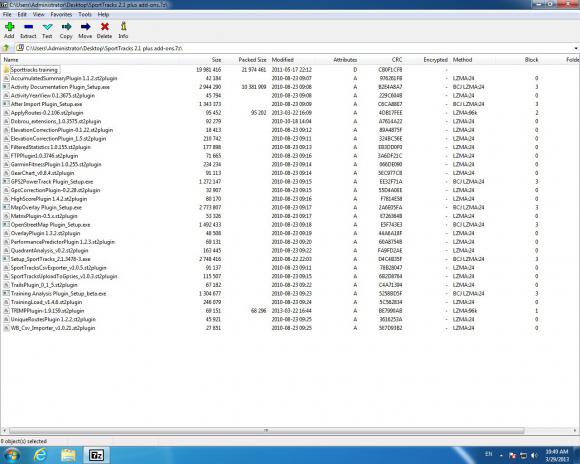Viewport: 580px width, 464px height.
Task: Click the archive path address field
Action: click(294, 48)
